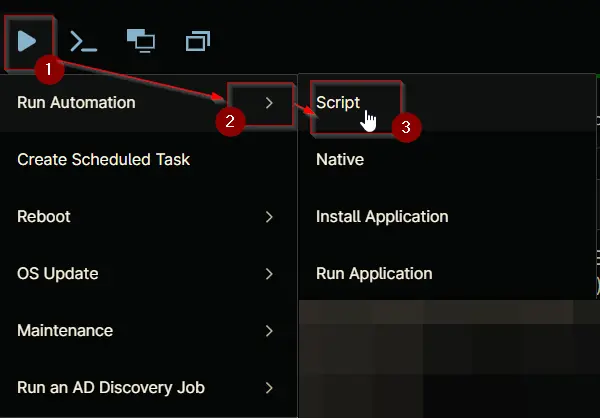Open the terminal command prompt icon
The height and width of the screenshot is (418, 600).
pyautogui.click(x=83, y=41)
